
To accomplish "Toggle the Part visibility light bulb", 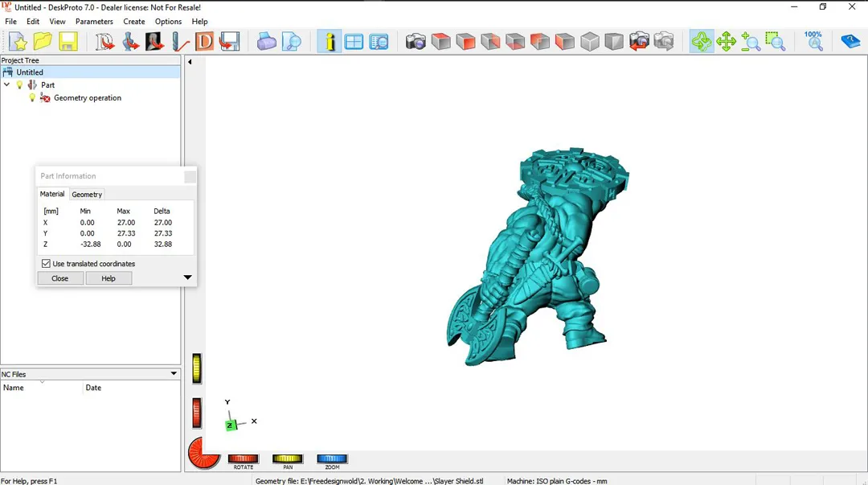I will pos(19,84).
